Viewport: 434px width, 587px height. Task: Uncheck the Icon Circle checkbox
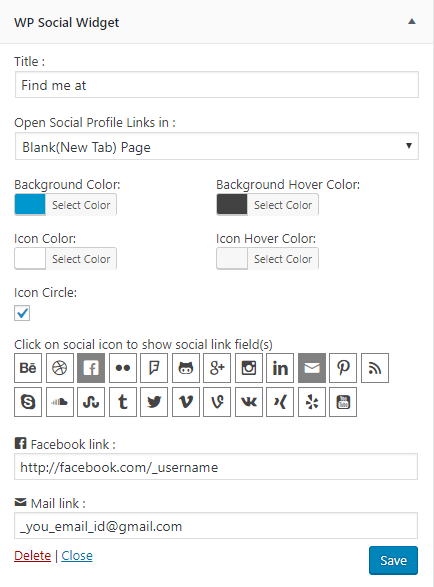coord(22,313)
